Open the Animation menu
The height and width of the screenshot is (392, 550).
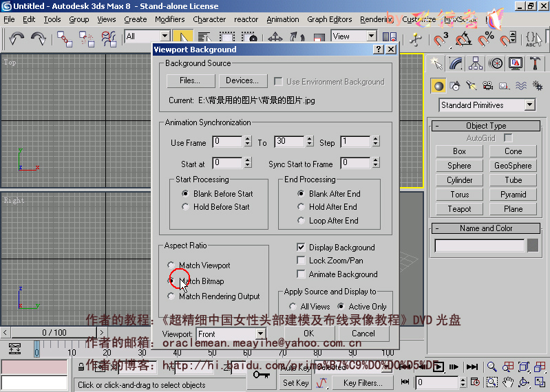[x=283, y=19]
